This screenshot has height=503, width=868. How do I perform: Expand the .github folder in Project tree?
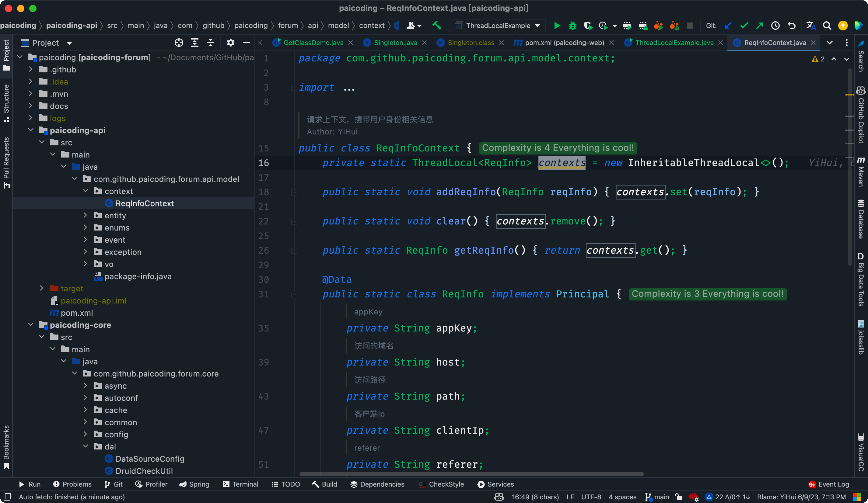pos(30,69)
